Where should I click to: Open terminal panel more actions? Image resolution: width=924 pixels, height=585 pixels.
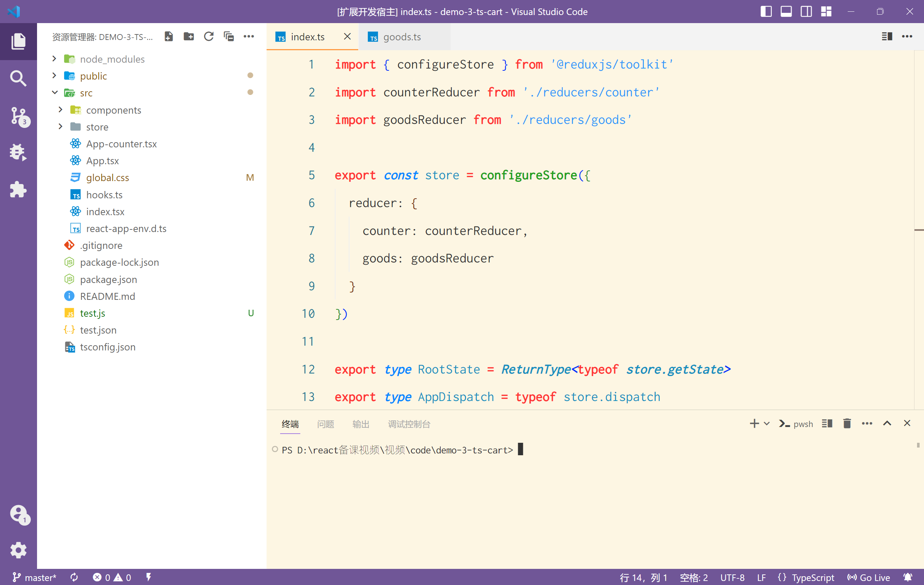click(x=867, y=423)
